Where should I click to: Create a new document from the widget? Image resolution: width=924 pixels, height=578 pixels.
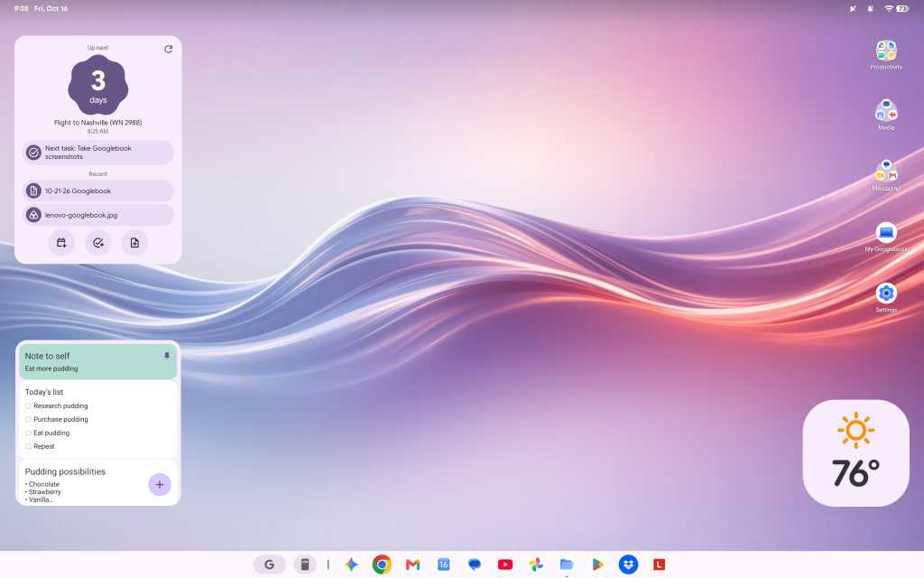click(x=134, y=242)
